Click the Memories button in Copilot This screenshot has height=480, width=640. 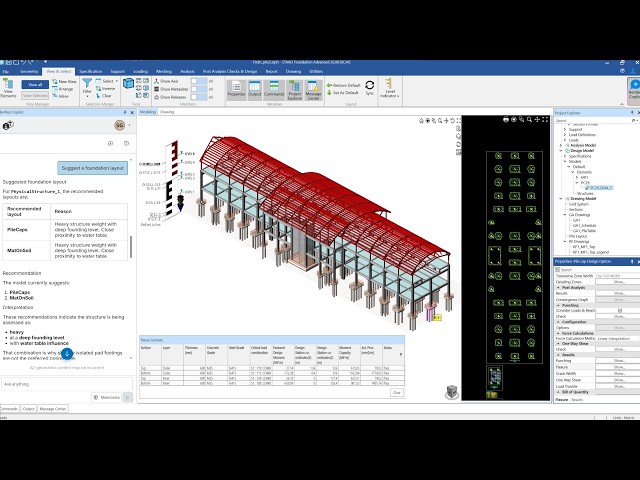pos(107,397)
